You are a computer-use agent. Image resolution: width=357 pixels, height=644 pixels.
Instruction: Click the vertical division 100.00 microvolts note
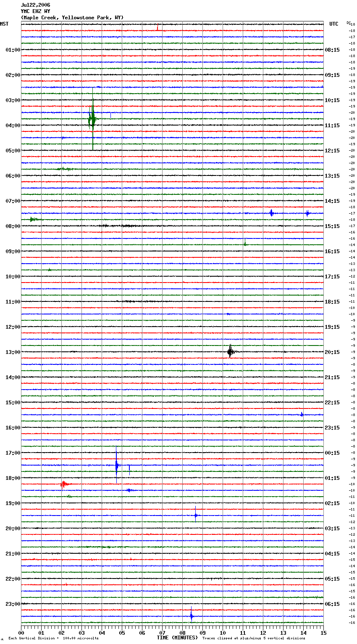coord(53,638)
